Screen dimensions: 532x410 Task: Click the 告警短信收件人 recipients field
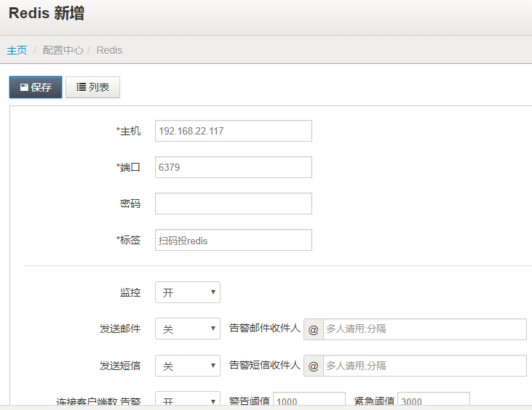(x=425, y=366)
